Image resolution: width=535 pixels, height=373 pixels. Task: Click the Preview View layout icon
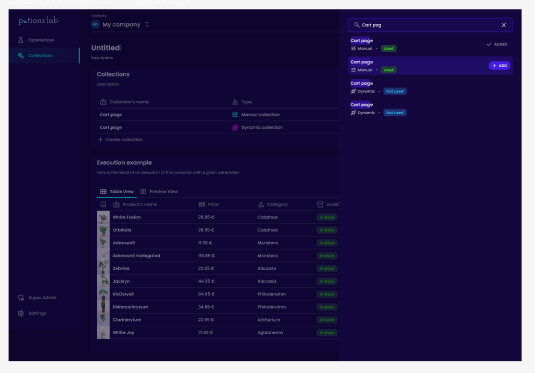pos(143,191)
